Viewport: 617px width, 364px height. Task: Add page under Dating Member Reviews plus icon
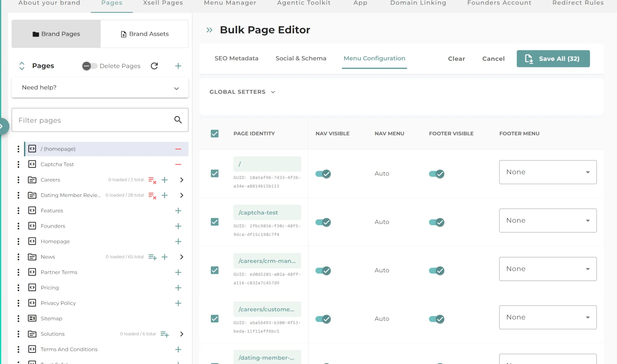pyautogui.click(x=164, y=195)
